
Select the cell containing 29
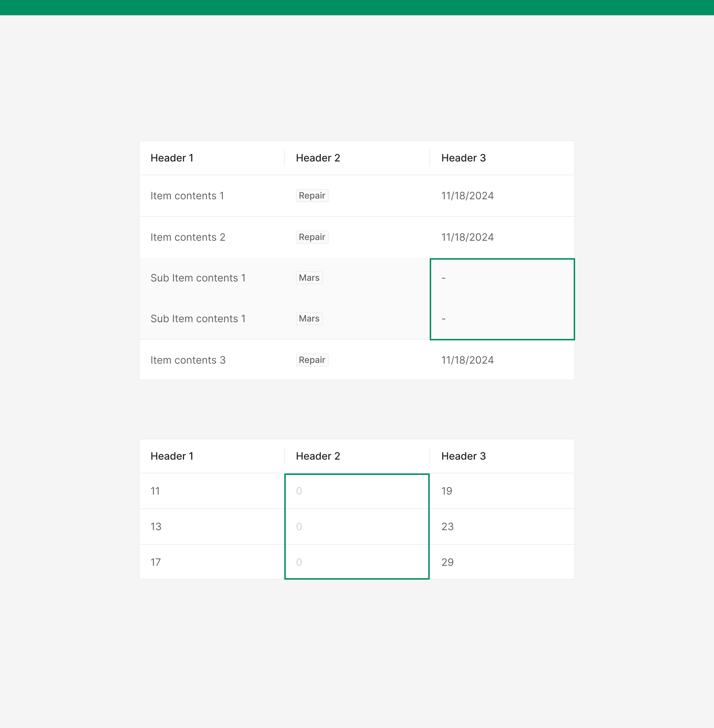tap(448, 562)
